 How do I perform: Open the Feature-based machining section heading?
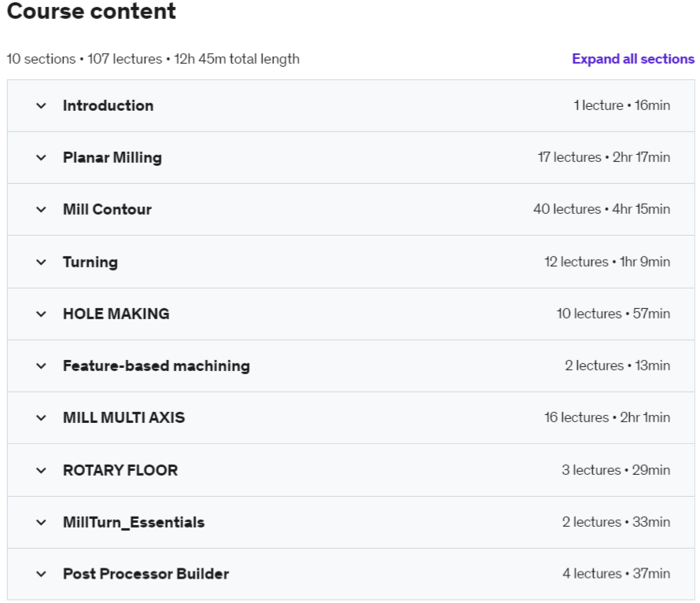157,366
